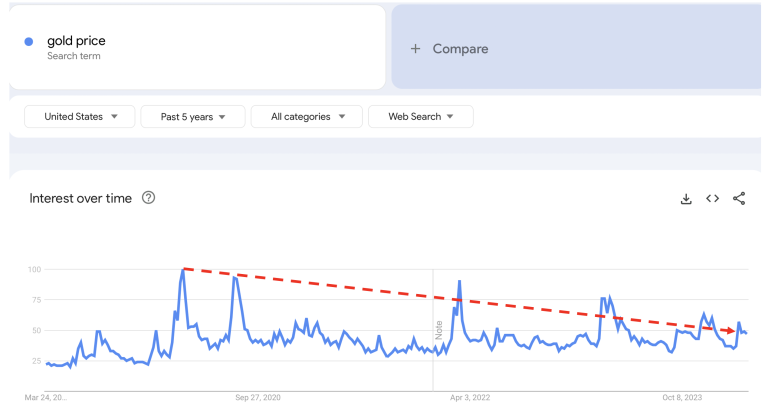765x416 pixels.
Task: Click the chart's highest peak at 100
Action: [184, 269]
